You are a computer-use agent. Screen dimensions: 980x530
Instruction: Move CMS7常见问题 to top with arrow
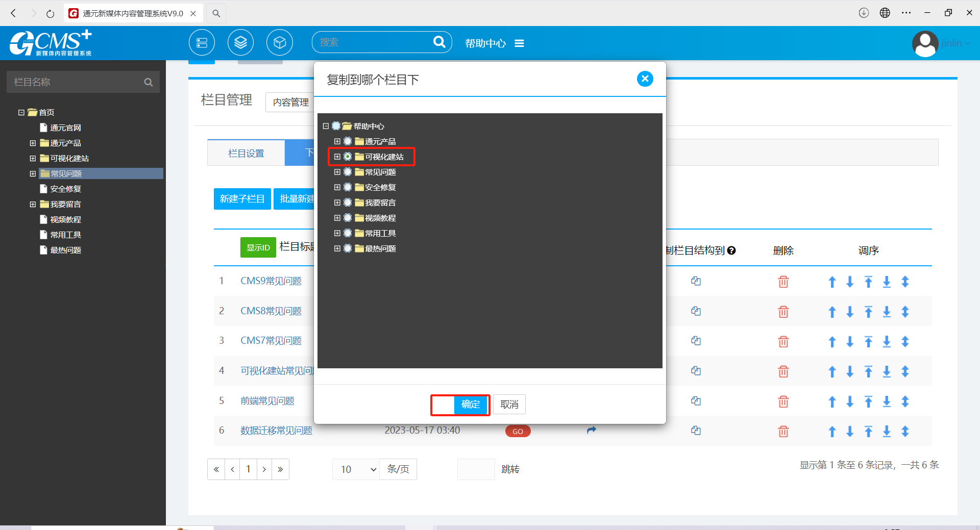pos(868,342)
